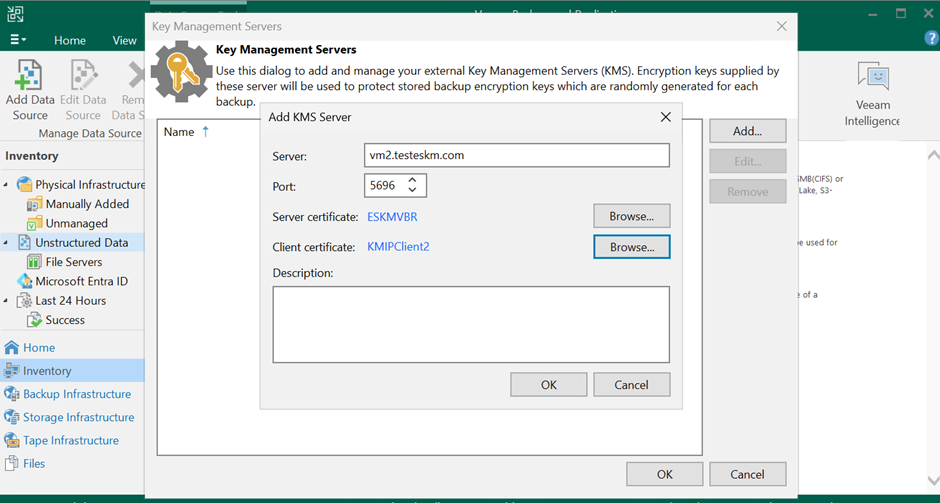Click the Add Data Source icon

pyautogui.click(x=30, y=75)
